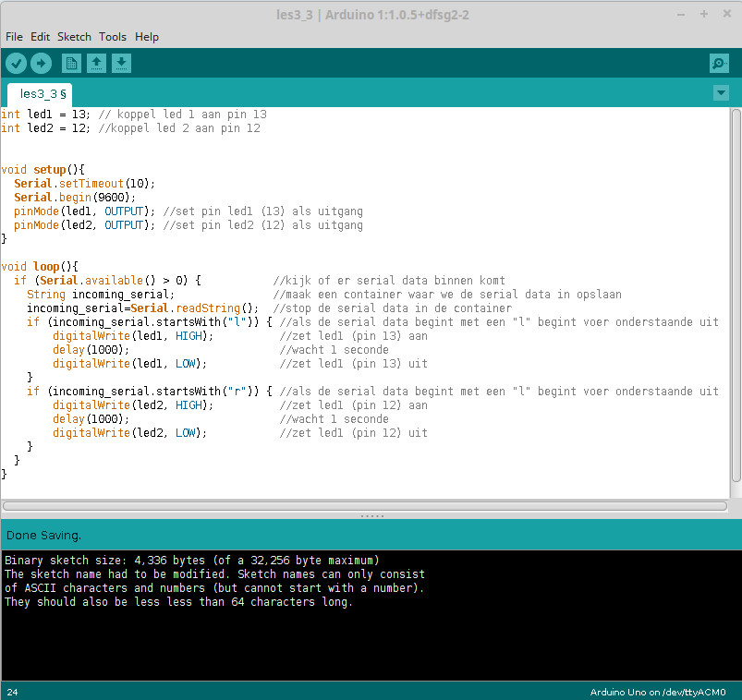This screenshot has width=742, height=700.
Task: Minimize the Arduino window
Action: point(681,14)
